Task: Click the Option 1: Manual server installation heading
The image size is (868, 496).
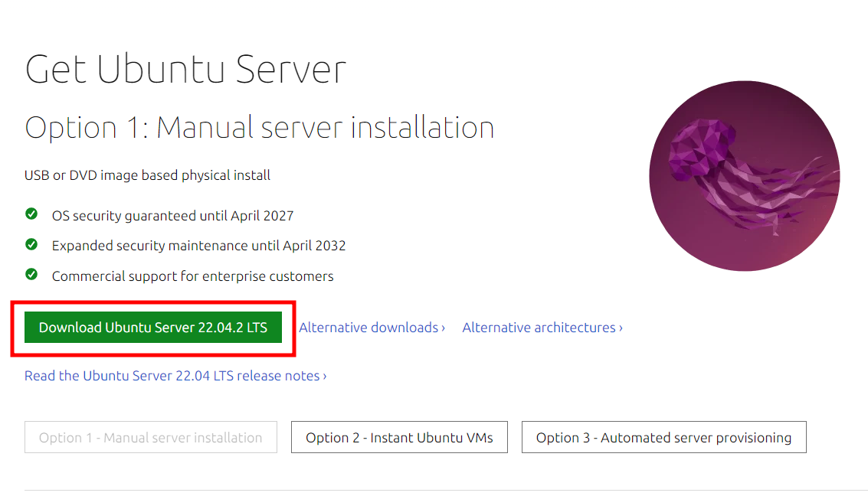Action: [259, 128]
